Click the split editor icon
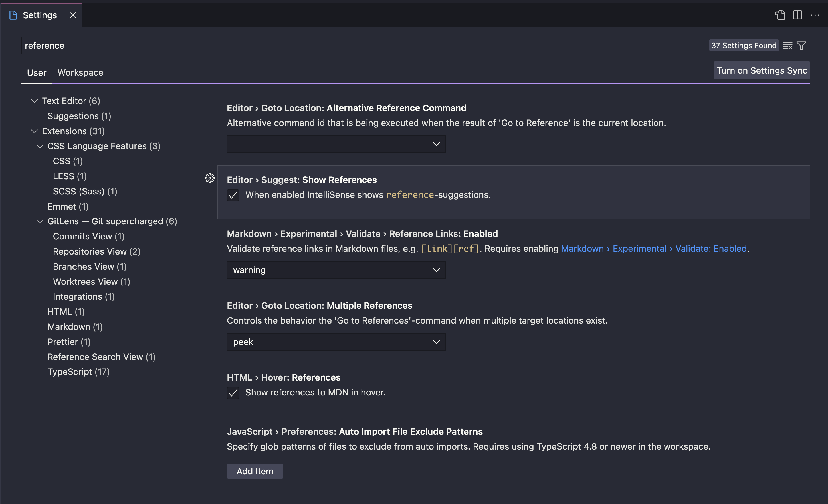 [x=797, y=15]
